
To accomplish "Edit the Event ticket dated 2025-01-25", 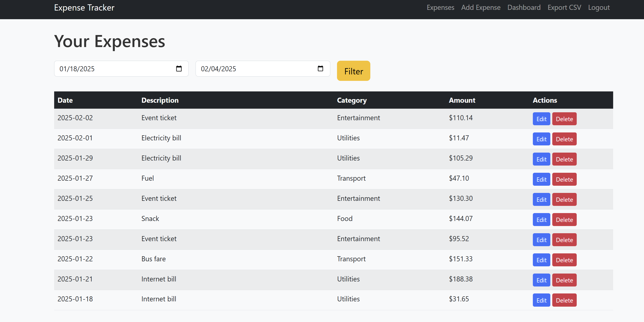I will click(x=541, y=199).
